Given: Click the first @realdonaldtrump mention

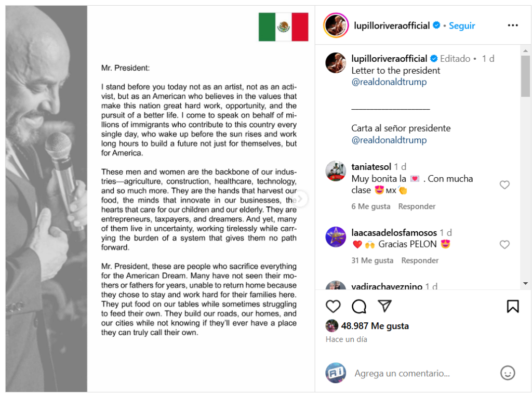Looking at the screenshot, I should (389, 82).
